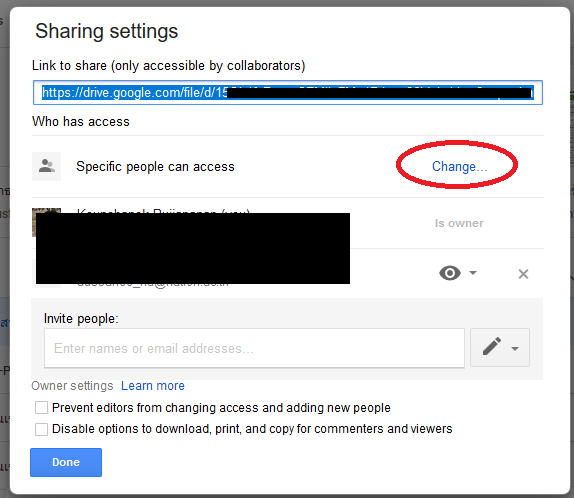The width and height of the screenshot is (574, 498).
Task: Expand dropdown arrow beside eye icon
Action: coord(473,272)
